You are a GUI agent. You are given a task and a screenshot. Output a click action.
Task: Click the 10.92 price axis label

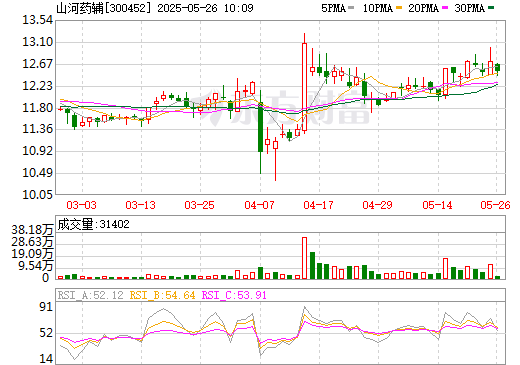pyautogui.click(x=37, y=151)
